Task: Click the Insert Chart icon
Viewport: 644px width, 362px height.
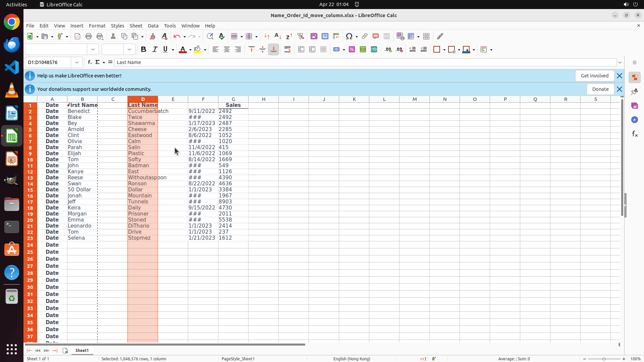Action: (325, 36)
